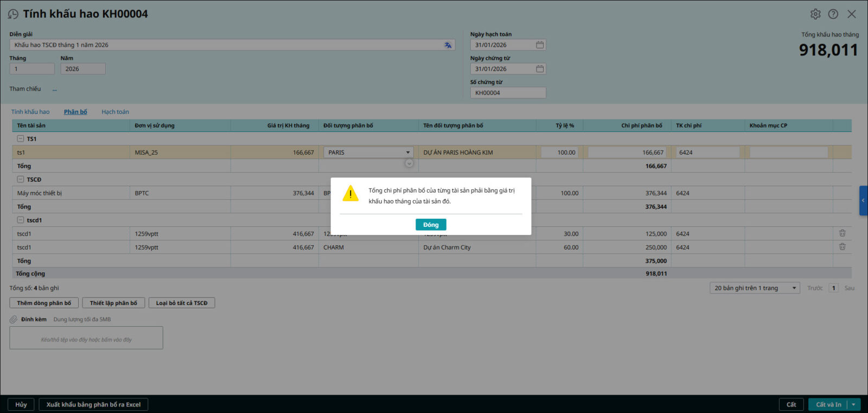Expand the blue right side panel handle
Viewport: 868px width, 413px height.
tap(863, 201)
